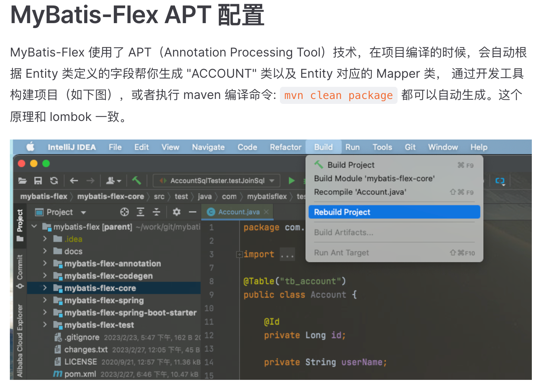
Task: Click the Synchronize refresh icon
Action: click(54, 181)
